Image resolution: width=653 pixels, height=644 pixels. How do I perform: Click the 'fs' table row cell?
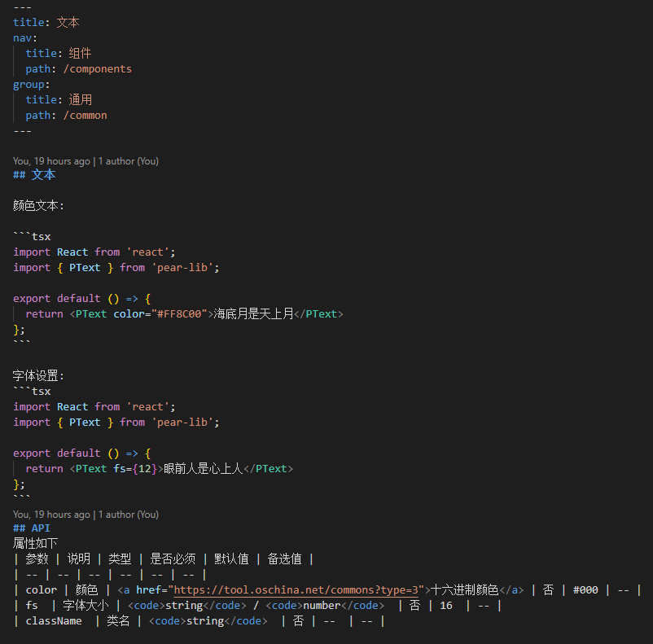click(32, 605)
